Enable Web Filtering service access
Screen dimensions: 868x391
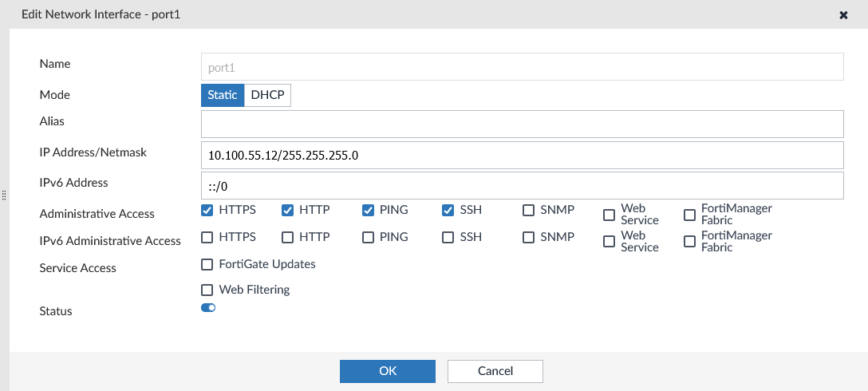[x=207, y=290]
